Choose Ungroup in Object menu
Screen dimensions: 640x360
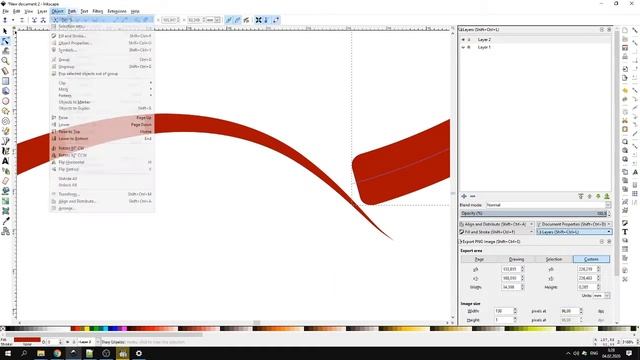click(x=102, y=67)
